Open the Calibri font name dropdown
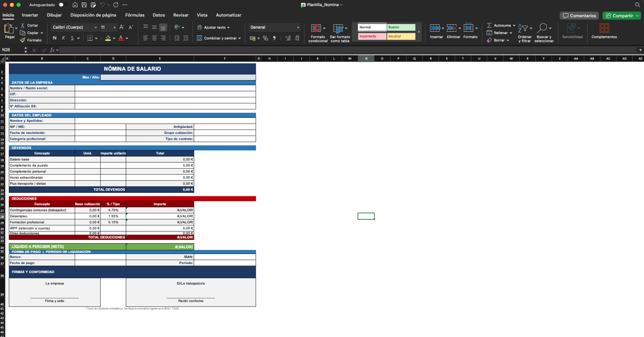Screen dimensions: 644x337 95,27
